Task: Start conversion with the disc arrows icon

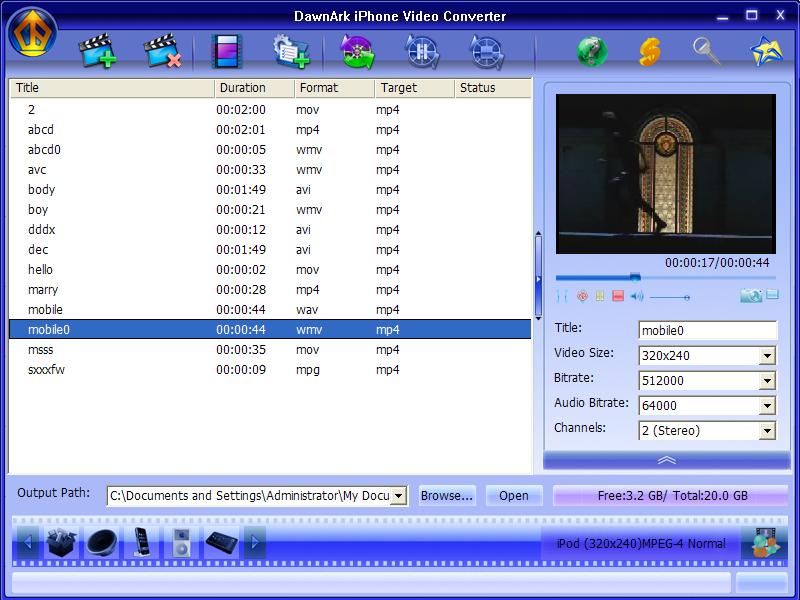Action: tap(357, 52)
